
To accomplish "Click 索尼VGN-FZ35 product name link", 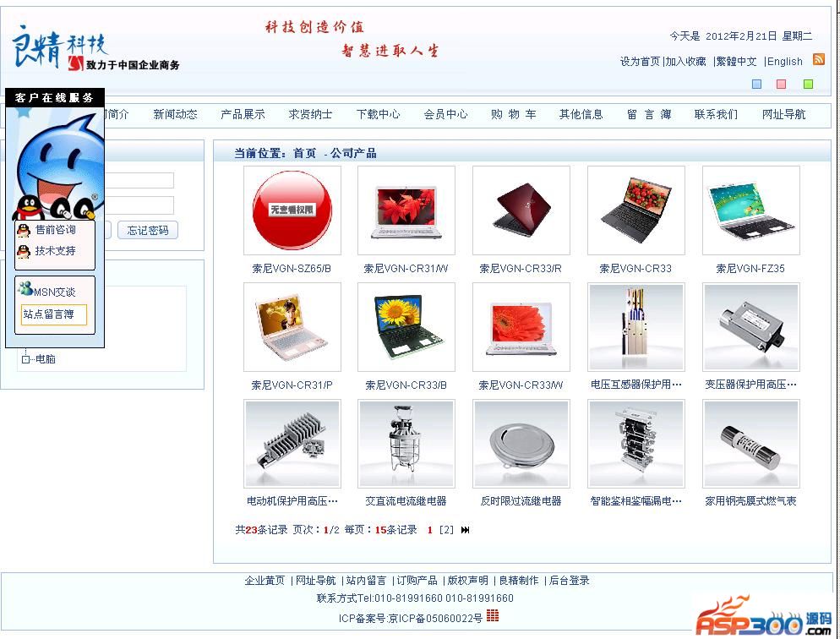I will pyautogui.click(x=750, y=269).
